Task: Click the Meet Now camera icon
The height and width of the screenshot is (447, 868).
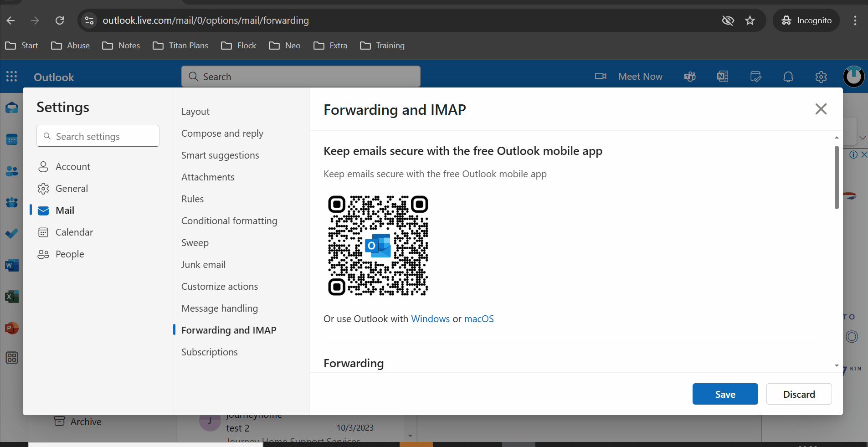Action: tap(601, 77)
